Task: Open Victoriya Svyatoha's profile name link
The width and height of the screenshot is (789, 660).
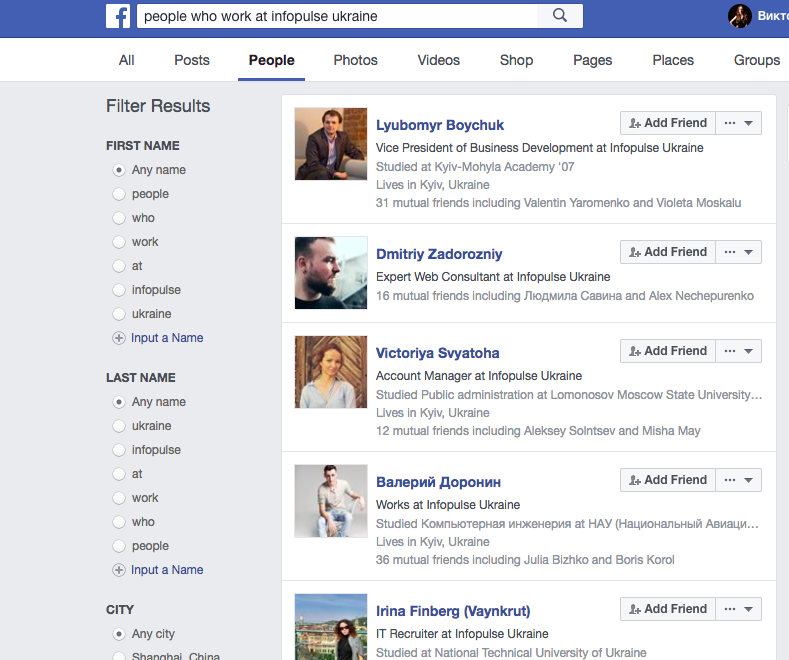Action: 437,353
